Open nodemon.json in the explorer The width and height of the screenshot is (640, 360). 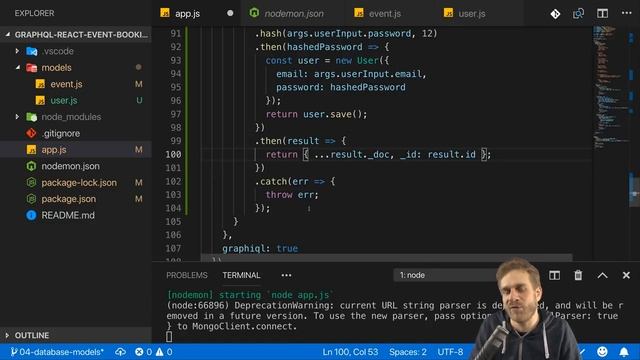tap(76, 166)
